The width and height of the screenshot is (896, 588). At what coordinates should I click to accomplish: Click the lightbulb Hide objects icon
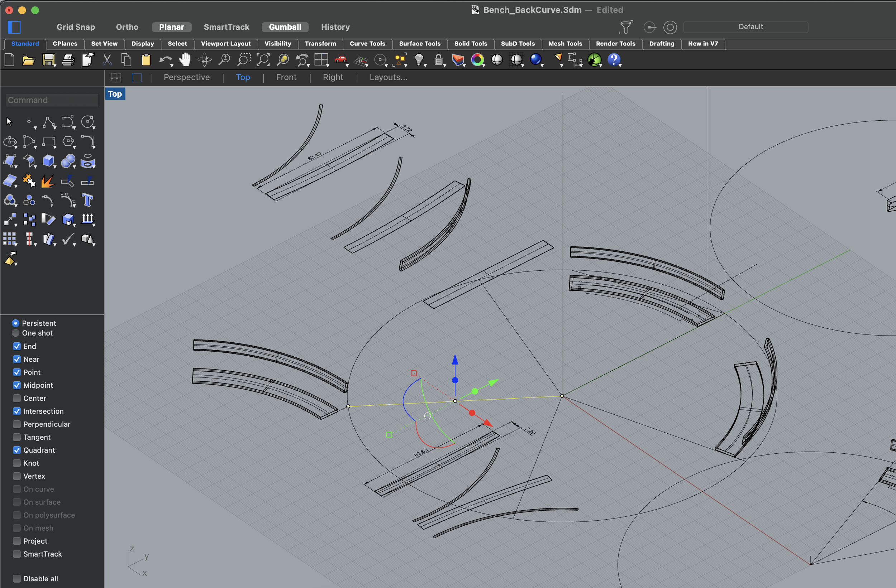point(419,60)
